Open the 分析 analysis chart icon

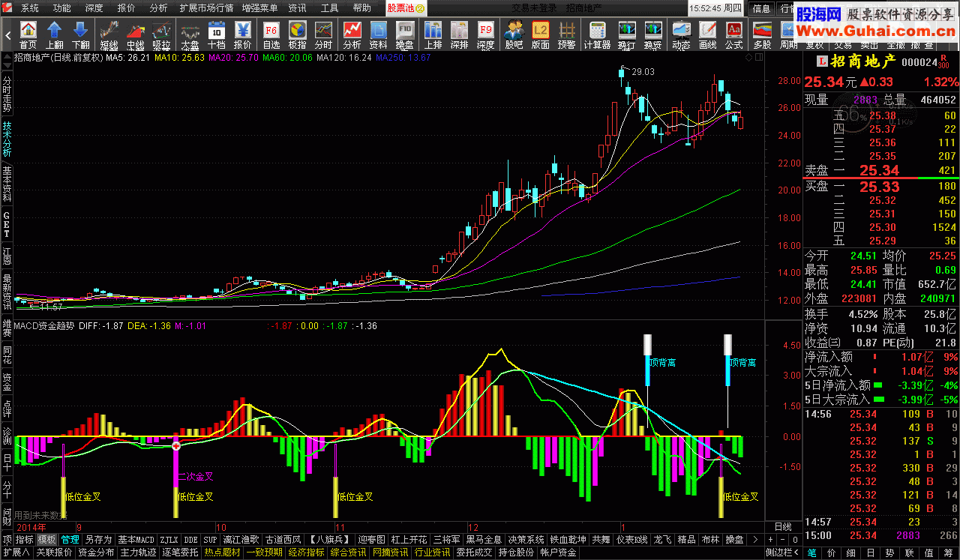352,34
